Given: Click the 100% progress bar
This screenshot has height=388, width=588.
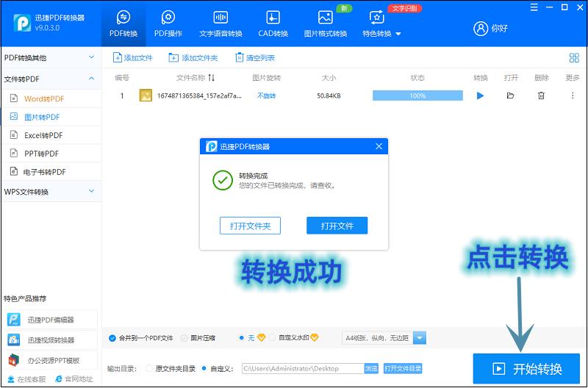Looking at the screenshot, I should 417,96.
